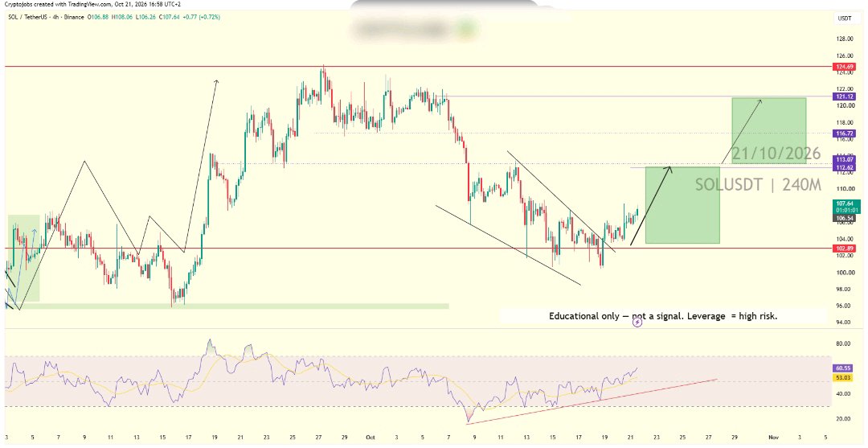Click the SOL / TetherUS symbol title
Screen dimensions: 868x448
pos(27,17)
